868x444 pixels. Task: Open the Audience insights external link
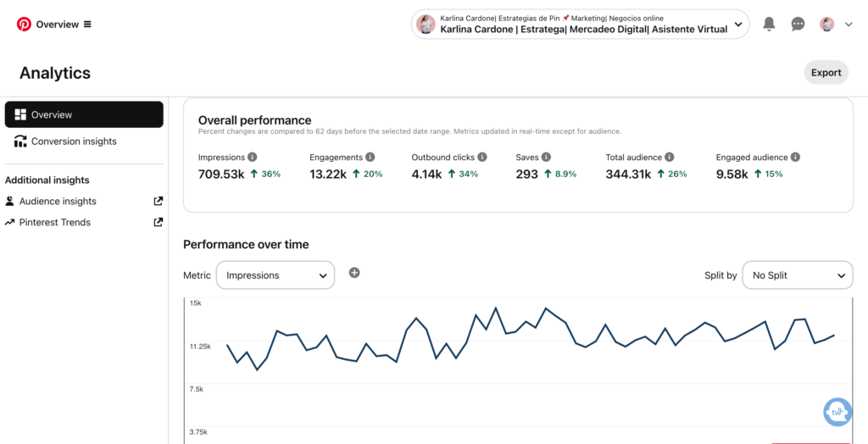(158, 202)
